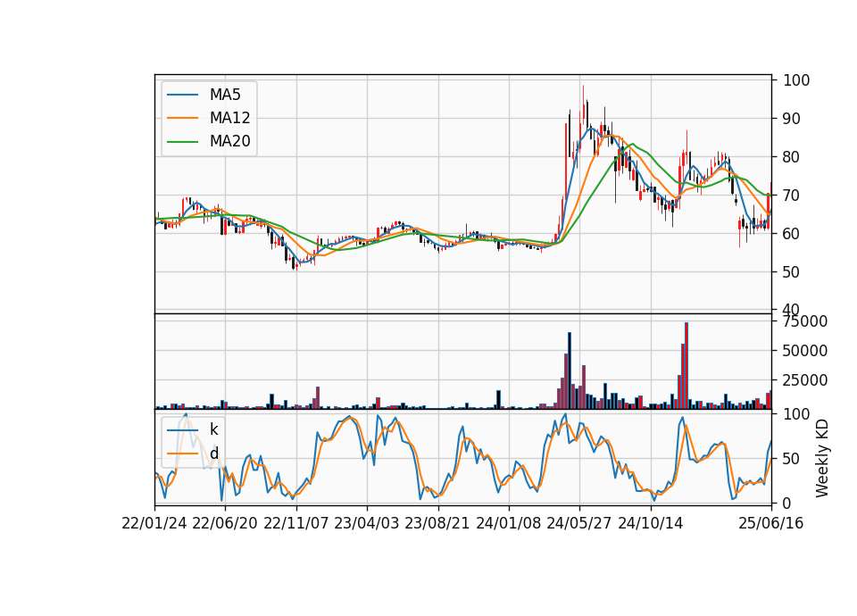Click the MA5 legend label
Image resolution: width=857 pixels, height=616 pixels.
[225, 95]
